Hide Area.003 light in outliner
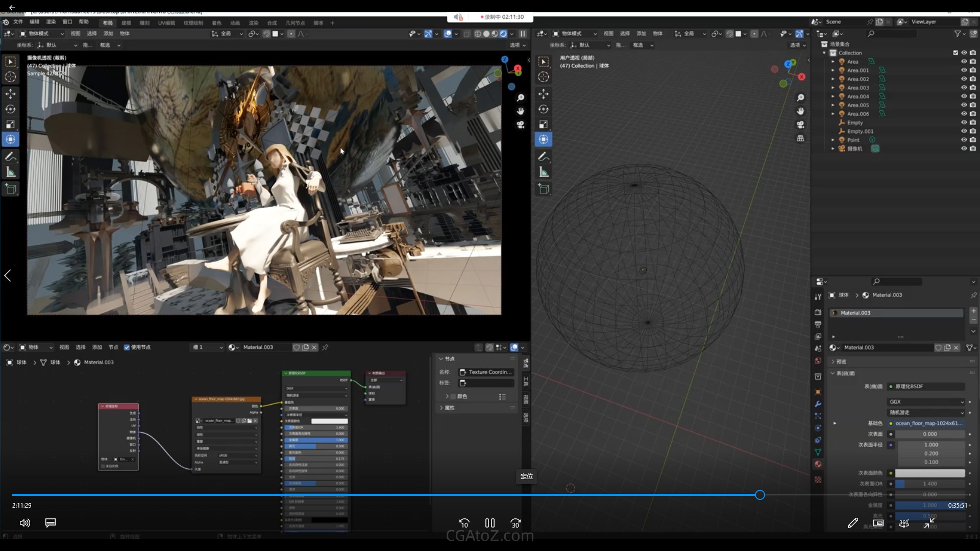Screen dimensions: 980x551 (x=964, y=88)
